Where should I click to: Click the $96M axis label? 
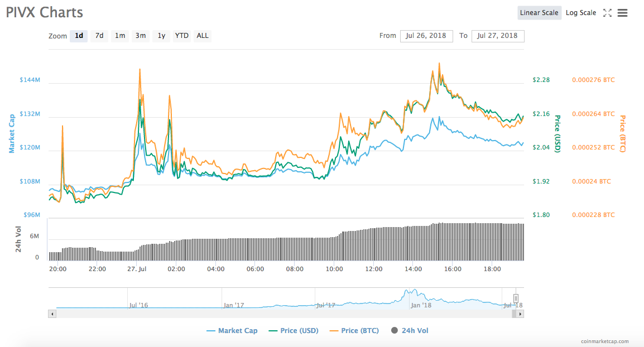coord(32,215)
